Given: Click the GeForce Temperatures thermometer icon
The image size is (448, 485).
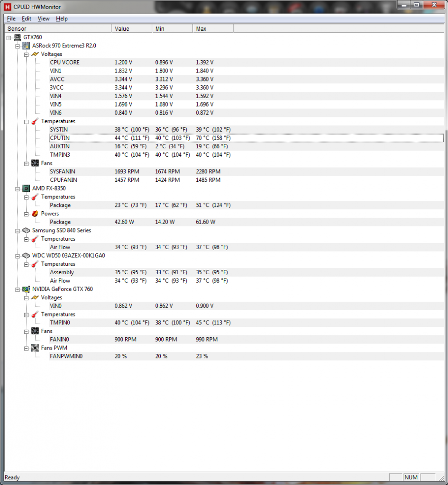Looking at the screenshot, I should [x=35, y=314].
